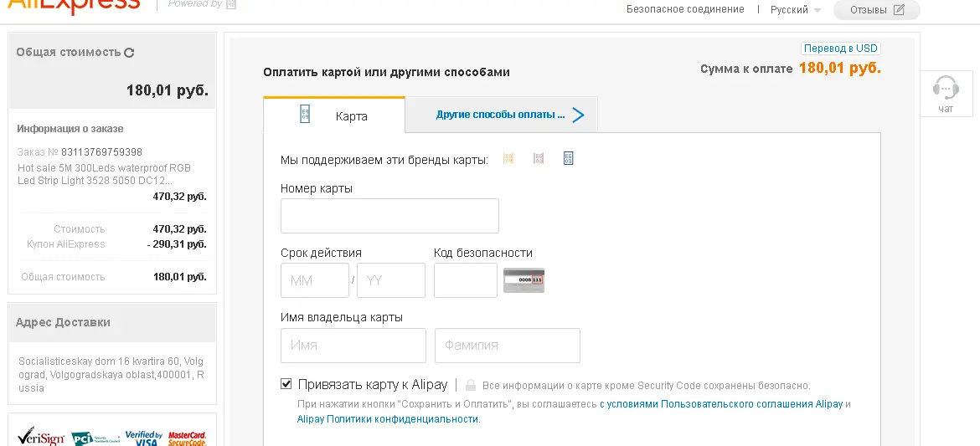Click the second supported card brand icon
Screen dimensions: 980x446
coord(538,159)
